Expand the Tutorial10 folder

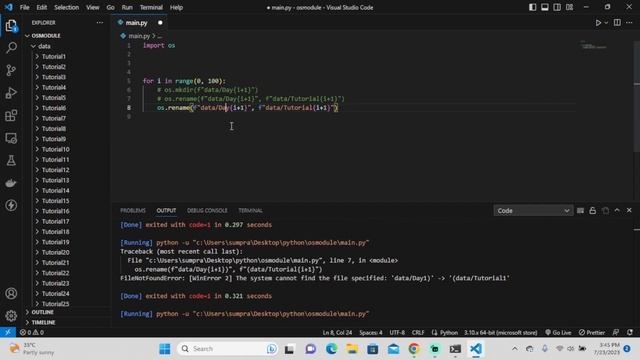pyautogui.click(x=55, y=149)
